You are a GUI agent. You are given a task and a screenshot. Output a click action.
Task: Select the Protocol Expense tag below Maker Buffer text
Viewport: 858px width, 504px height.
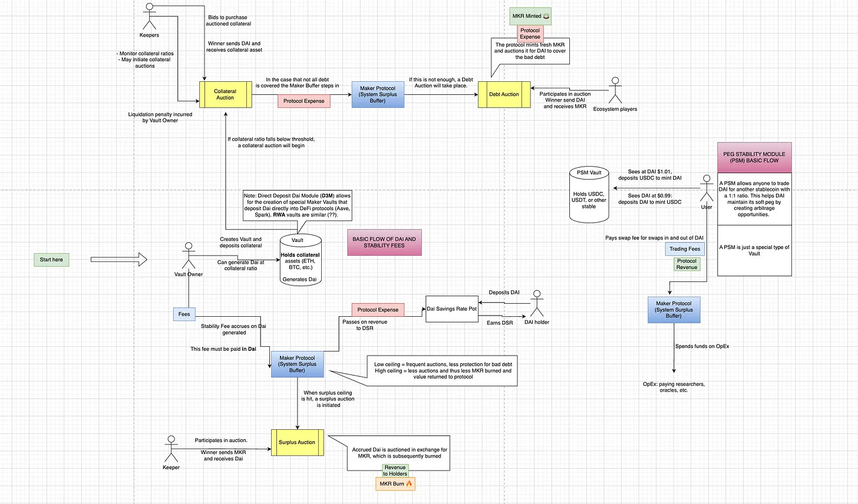(x=304, y=101)
